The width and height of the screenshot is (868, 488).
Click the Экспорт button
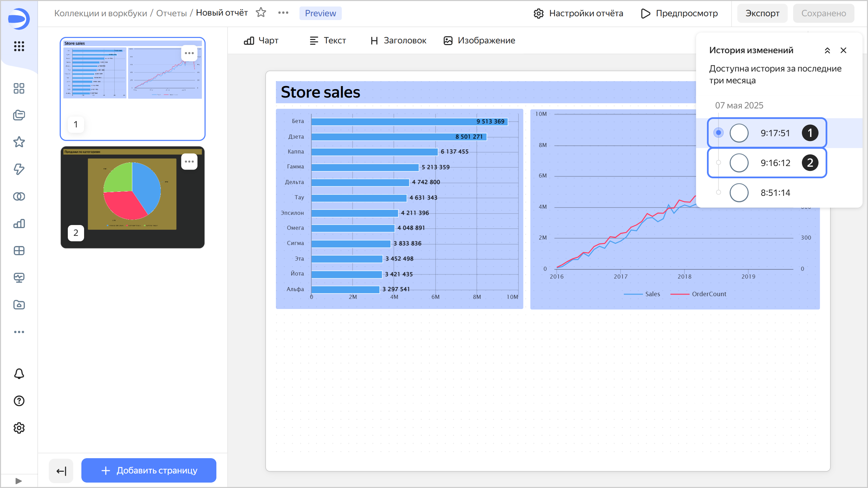click(x=762, y=13)
